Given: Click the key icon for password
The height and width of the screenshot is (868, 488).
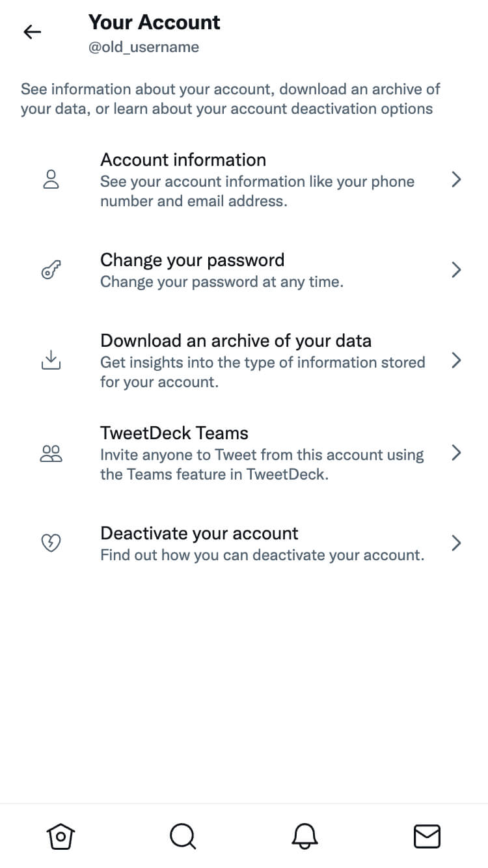Looking at the screenshot, I should click(x=51, y=270).
